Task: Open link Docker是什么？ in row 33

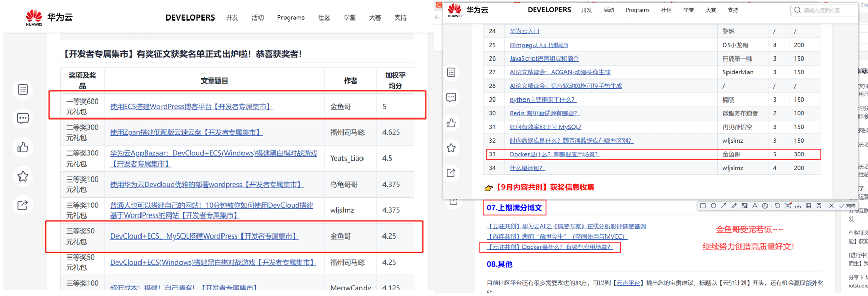Action: [554, 154]
